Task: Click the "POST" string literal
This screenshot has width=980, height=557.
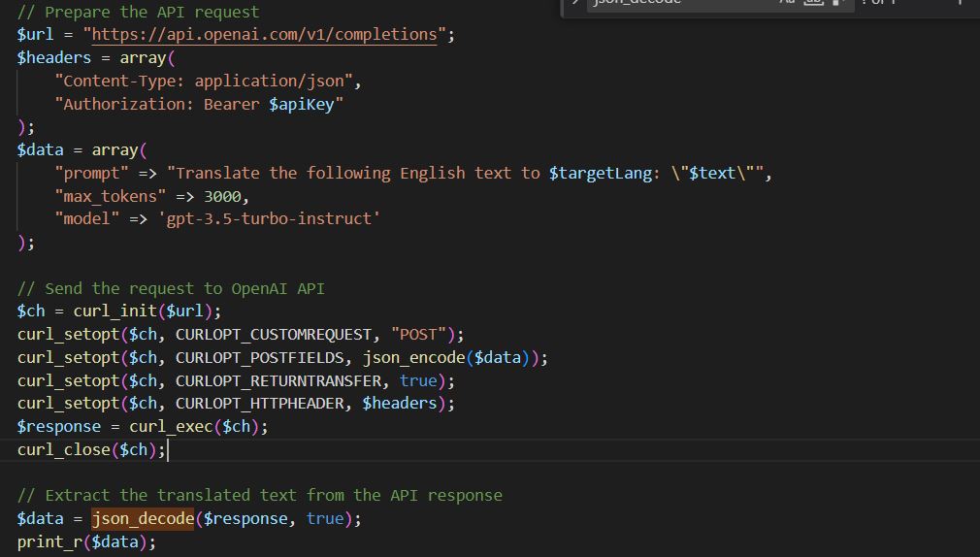Action: 419,335
